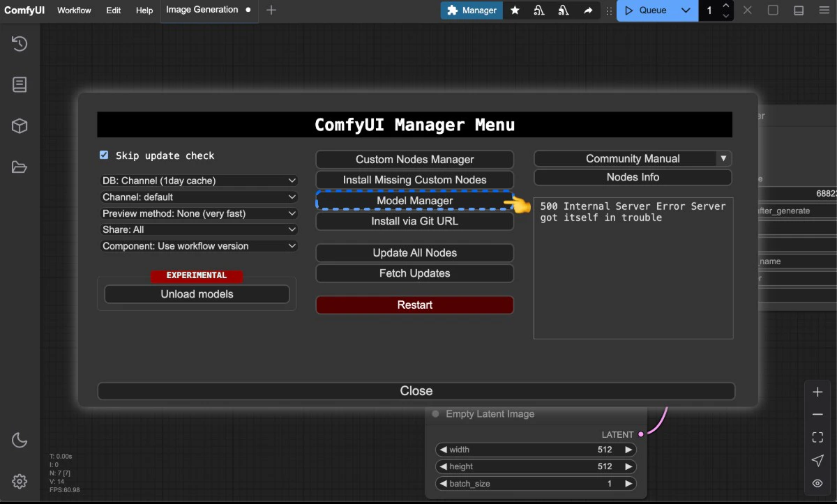
Task: Toggle link visibility with the eye icon
Action: coord(817,483)
